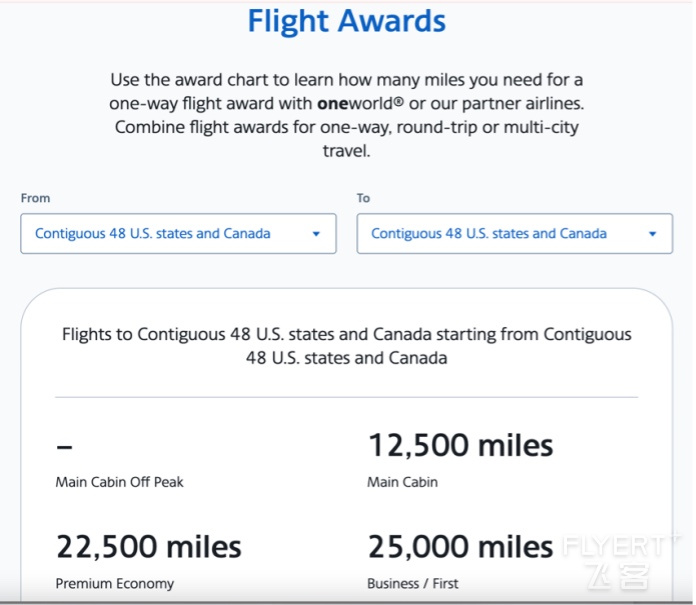Click "Contiguous 48 U.S. states and Canada" in From box
The width and height of the screenshot is (696, 605).
pos(153,233)
